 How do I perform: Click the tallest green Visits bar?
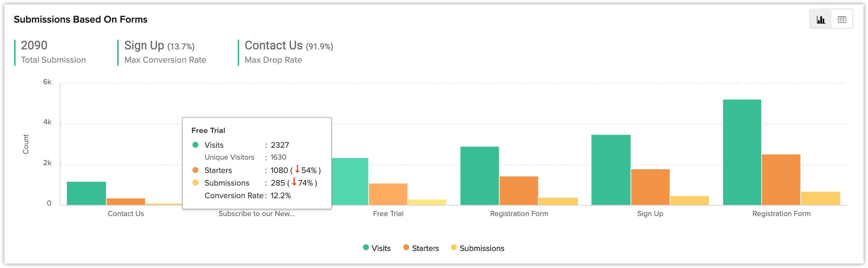coord(742,152)
